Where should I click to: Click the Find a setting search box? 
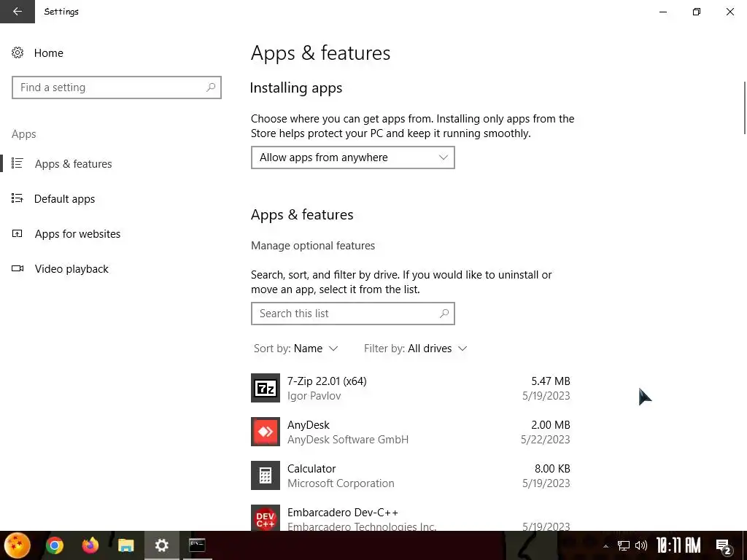[117, 87]
